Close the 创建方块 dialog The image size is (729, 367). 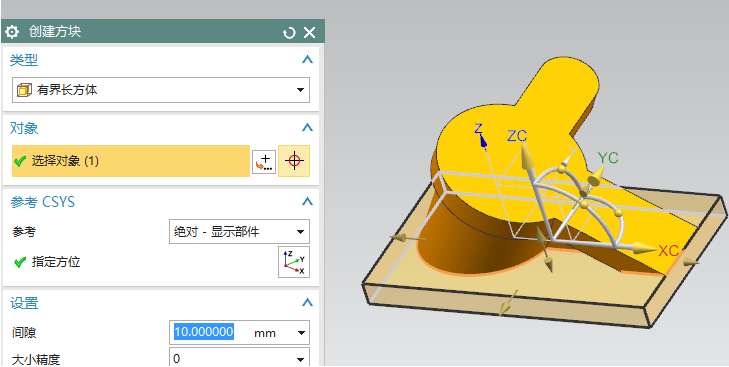click(x=310, y=33)
